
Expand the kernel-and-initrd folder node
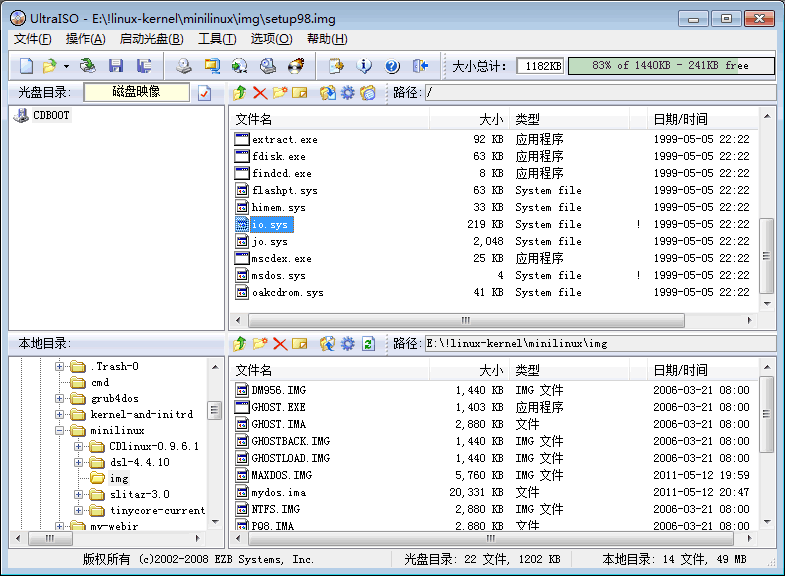(60, 414)
